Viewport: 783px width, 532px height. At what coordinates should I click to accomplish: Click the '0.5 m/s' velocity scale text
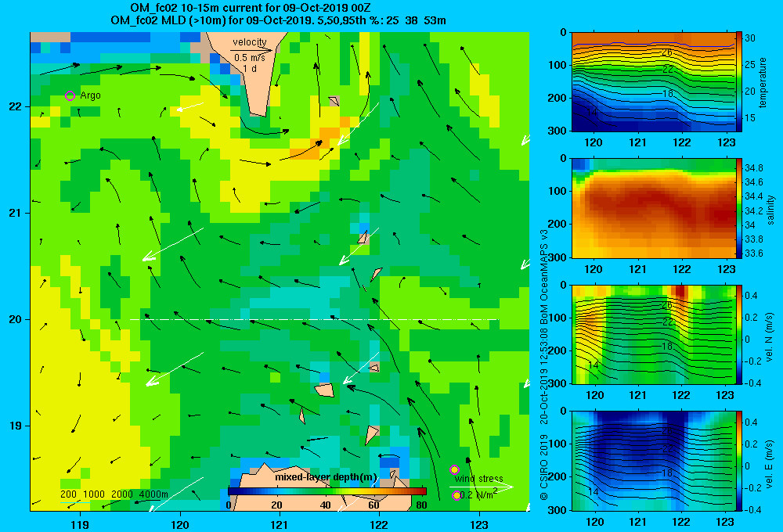pyautogui.click(x=250, y=58)
